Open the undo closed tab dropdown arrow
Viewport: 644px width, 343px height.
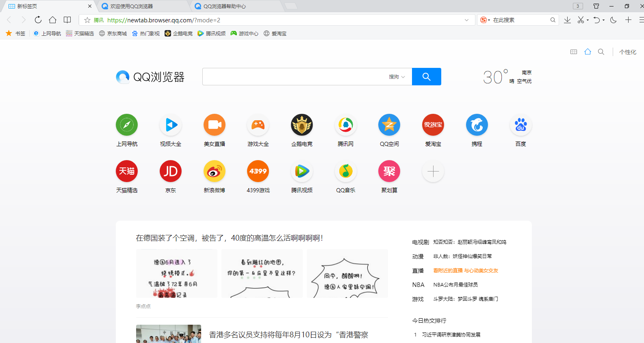(x=603, y=20)
